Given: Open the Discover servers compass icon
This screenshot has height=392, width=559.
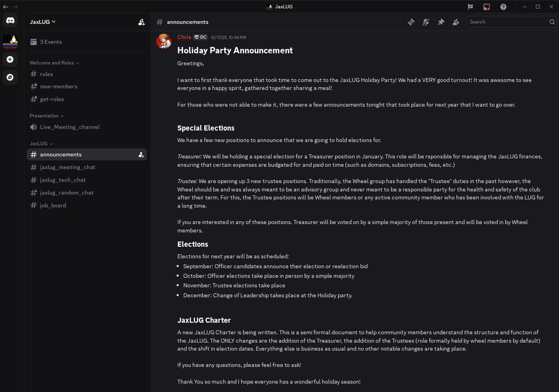Looking at the screenshot, I should point(10,77).
